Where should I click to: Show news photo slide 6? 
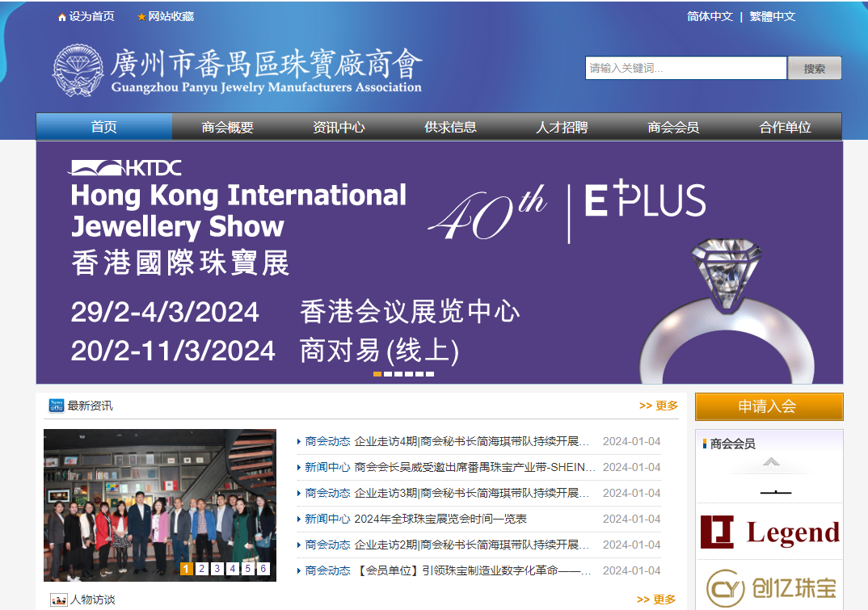click(263, 569)
